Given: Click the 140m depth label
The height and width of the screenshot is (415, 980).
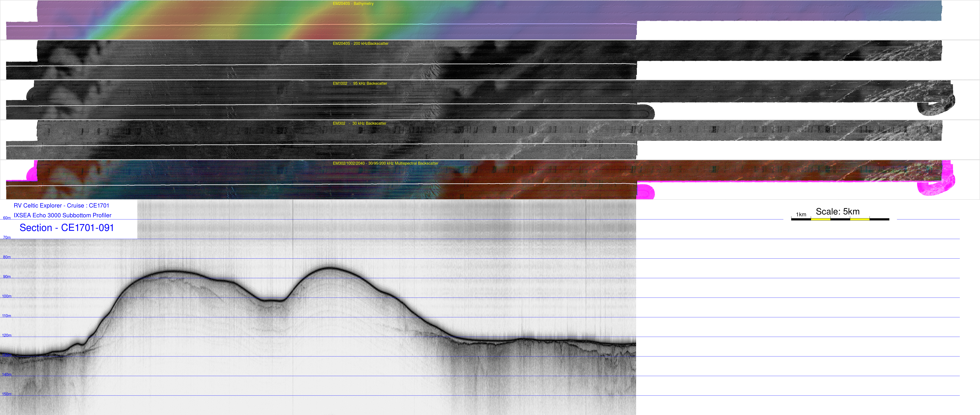Looking at the screenshot, I should (x=7, y=375).
